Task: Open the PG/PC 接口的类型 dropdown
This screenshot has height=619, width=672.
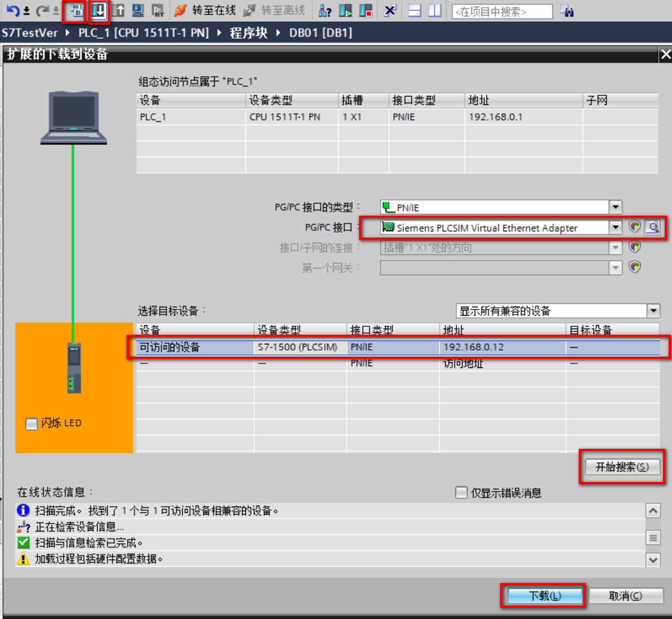Action: click(x=615, y=207)
